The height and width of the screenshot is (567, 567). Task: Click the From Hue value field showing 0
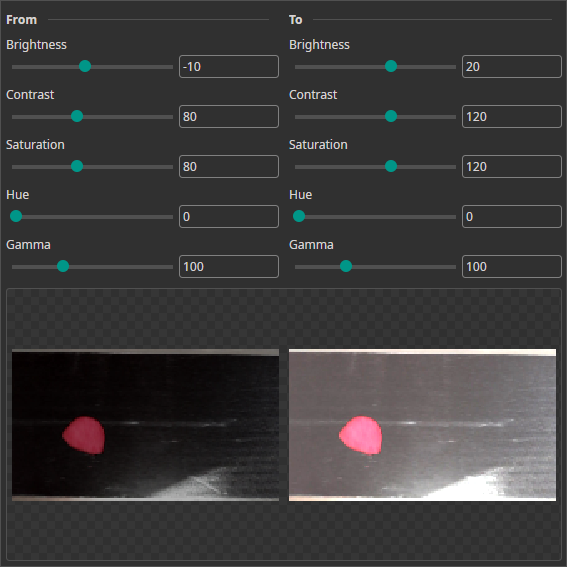pos(229,216)
